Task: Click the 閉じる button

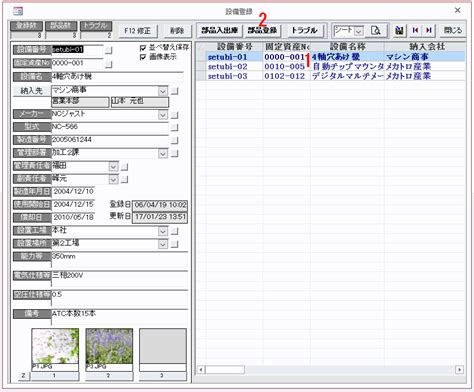Action: (453, 30)
